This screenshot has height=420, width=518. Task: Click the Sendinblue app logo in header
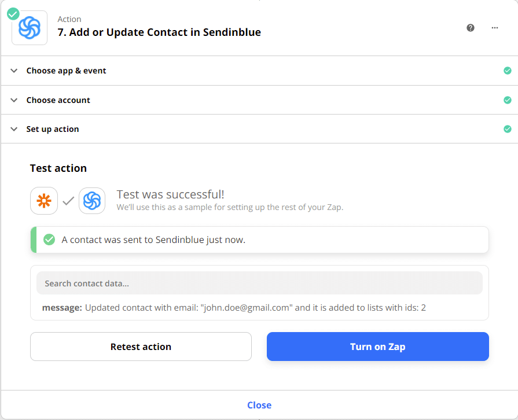pos(30,28)
